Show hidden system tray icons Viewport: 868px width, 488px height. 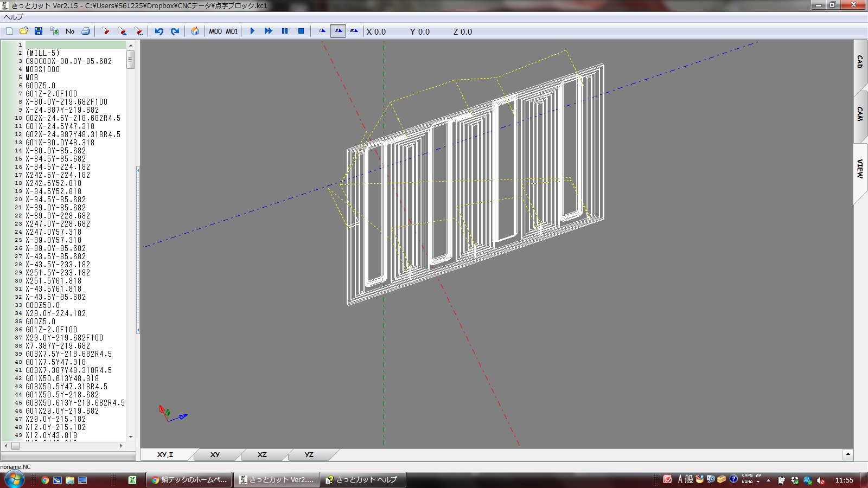pos(768,480)
